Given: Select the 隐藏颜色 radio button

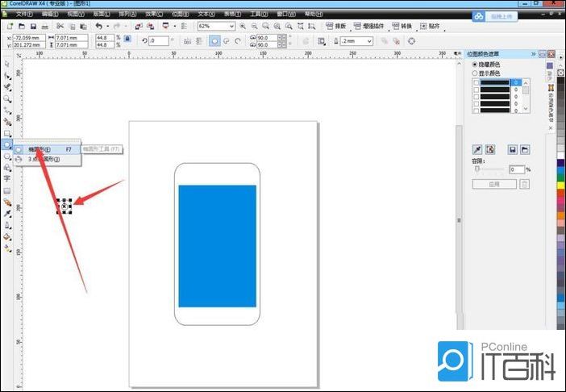Looking at the screenshot, I should coord(474,65).
